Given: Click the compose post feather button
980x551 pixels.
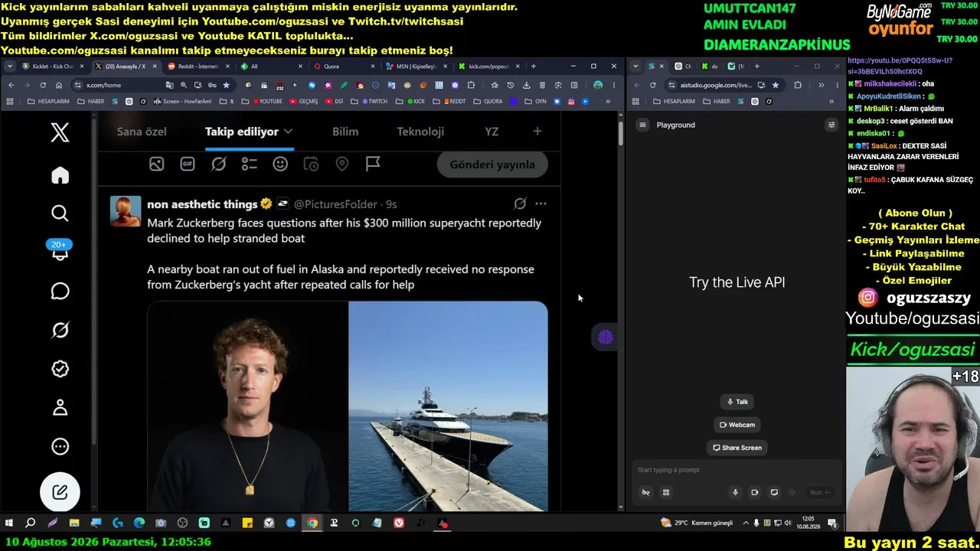Looking at the screenshot, I should [60, 492].
